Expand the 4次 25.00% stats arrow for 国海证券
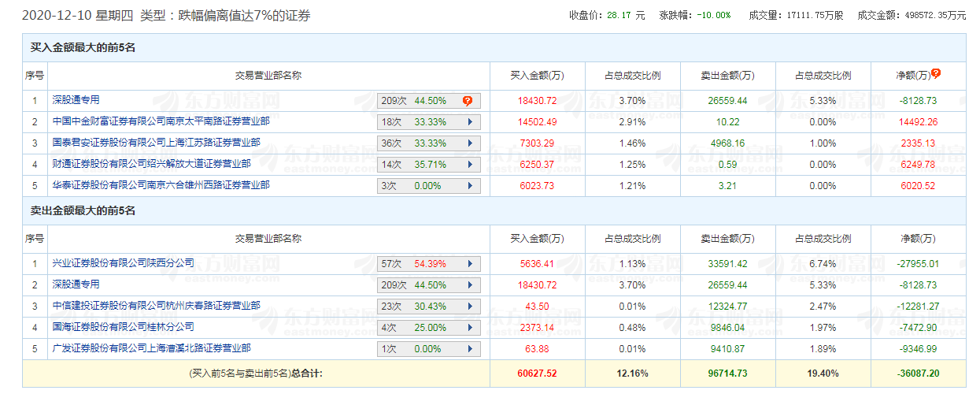This screenshot has height=394, width=980. 470,327
